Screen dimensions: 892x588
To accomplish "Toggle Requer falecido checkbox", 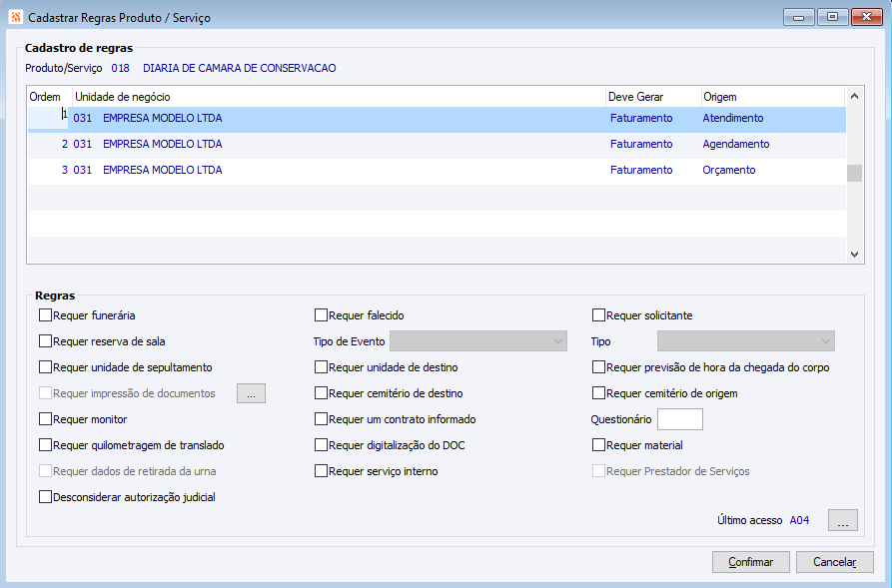I will coord(321,315).
